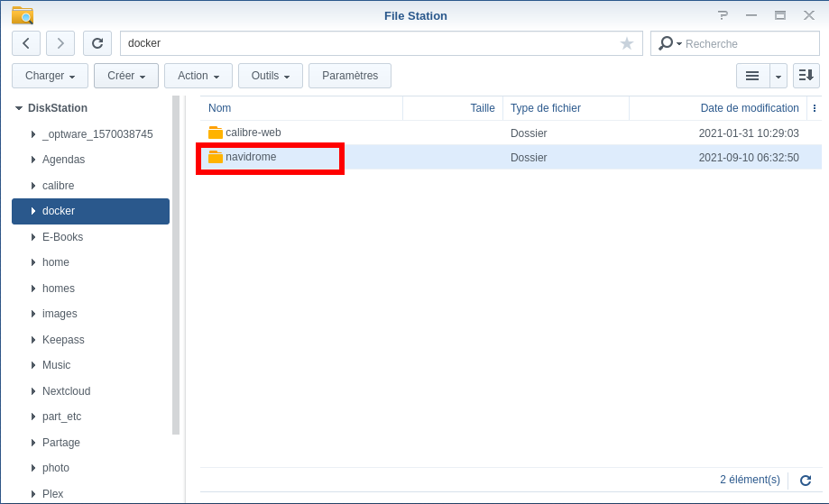Open the view mode dropdown arrow
The height and width of the screenshot is (504, 829).
click(x=778, y=76)
